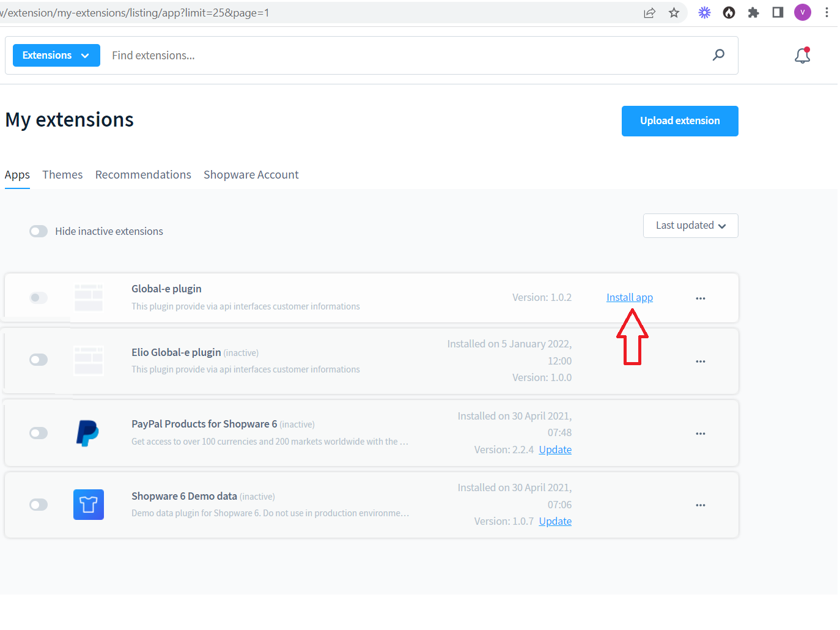Open the Shopware Account tab
Viewport: 840px width, 630px height.
tap(251, 175)
